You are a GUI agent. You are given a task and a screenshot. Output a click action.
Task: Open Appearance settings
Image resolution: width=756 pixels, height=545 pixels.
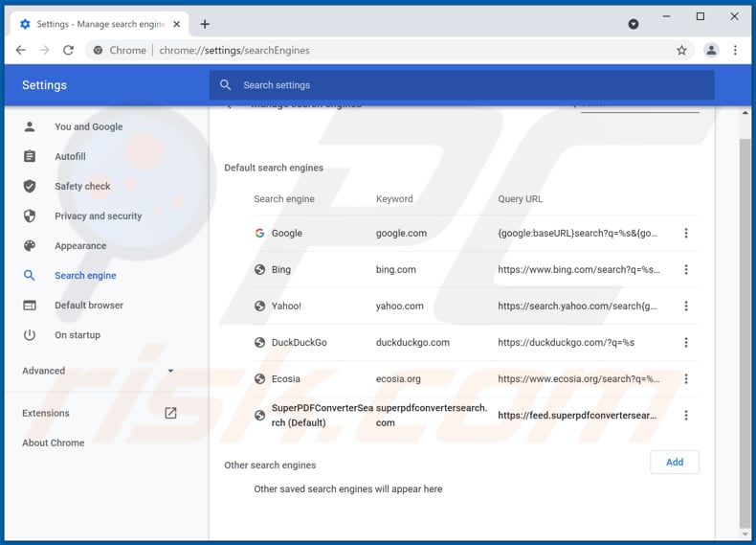coord(80,246)
